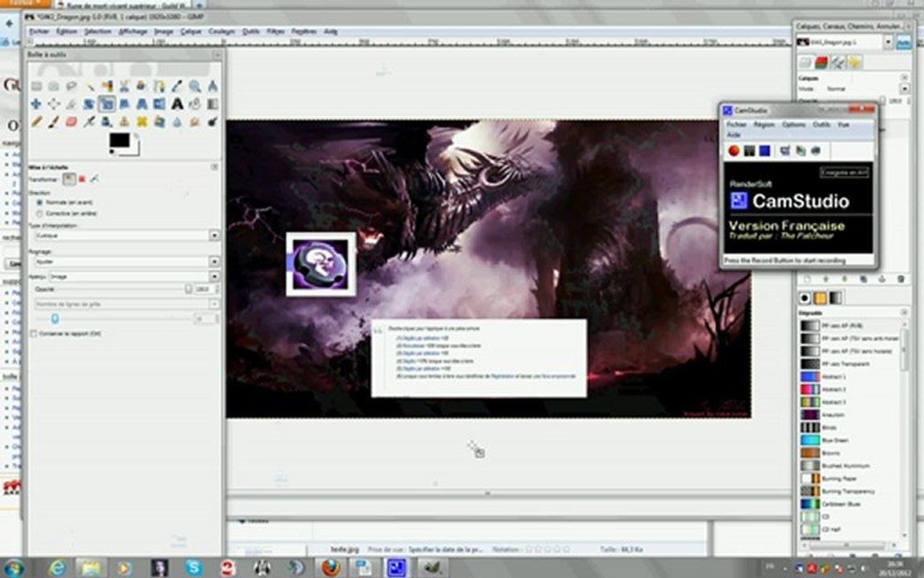The image size is (924, 578).
Task: Toggle Transform layer mode button
Action: tap(70, 179)
